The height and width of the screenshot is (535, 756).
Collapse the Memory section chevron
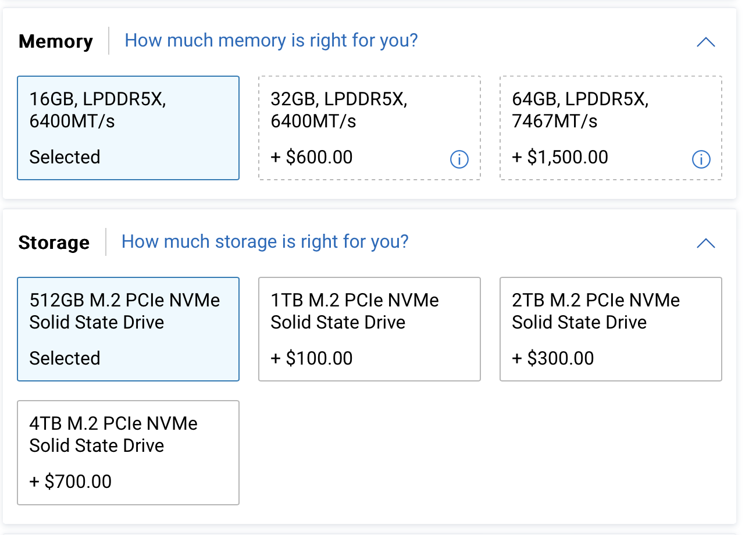(705, 42)
